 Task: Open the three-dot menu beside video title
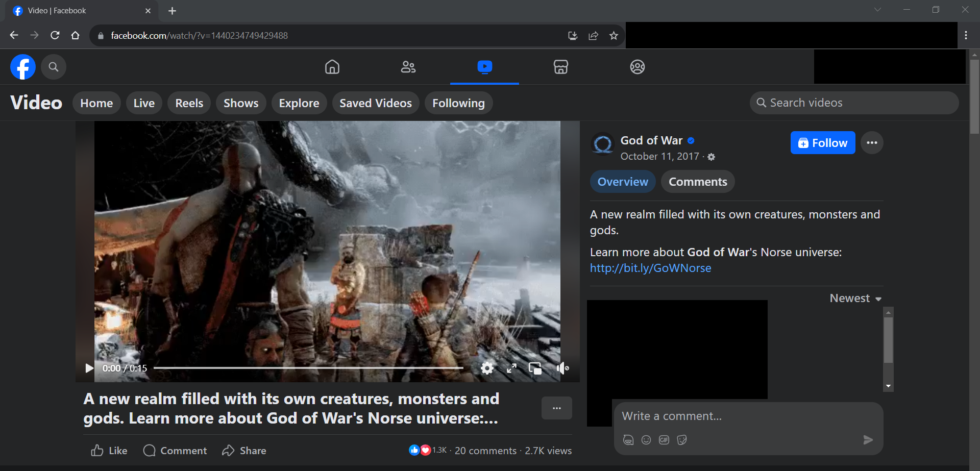[556, 408]
